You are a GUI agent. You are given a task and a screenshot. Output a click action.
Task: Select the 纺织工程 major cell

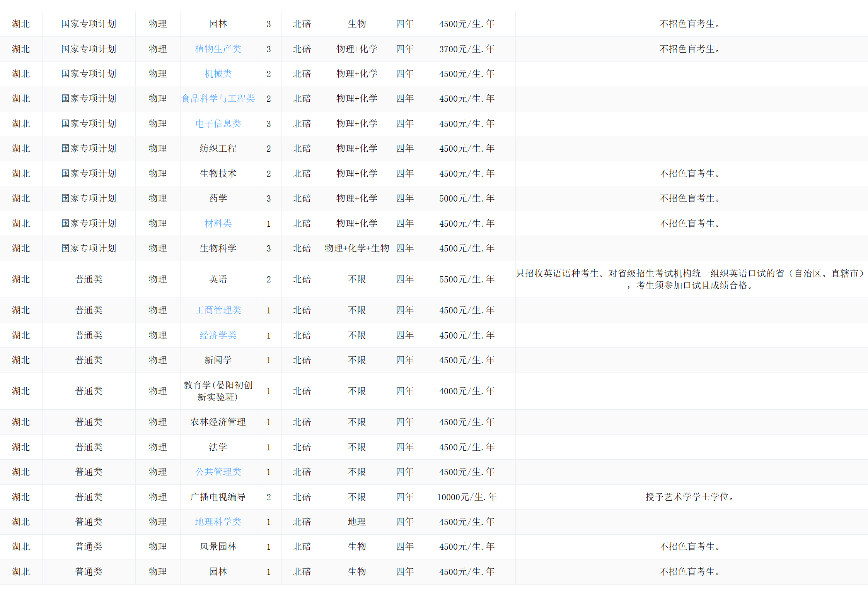(218, 149)
